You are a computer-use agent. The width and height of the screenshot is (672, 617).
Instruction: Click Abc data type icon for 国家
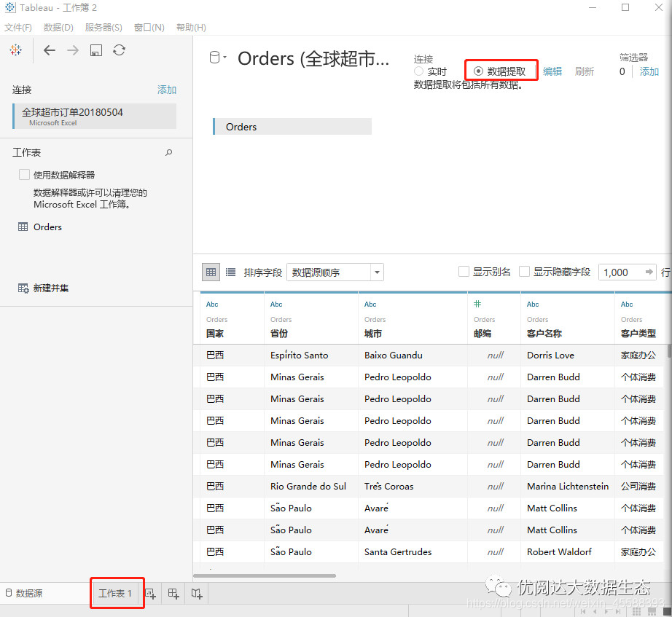212,304
